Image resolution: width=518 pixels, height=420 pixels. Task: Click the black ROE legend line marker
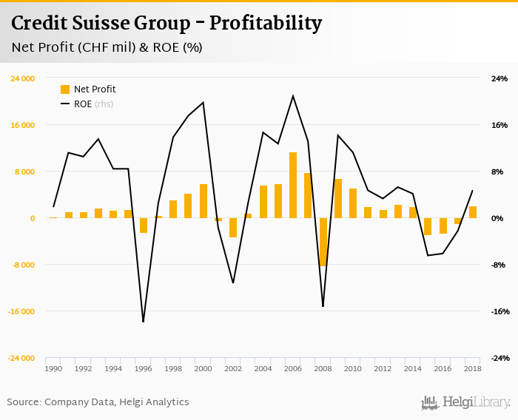pos(65,104)
